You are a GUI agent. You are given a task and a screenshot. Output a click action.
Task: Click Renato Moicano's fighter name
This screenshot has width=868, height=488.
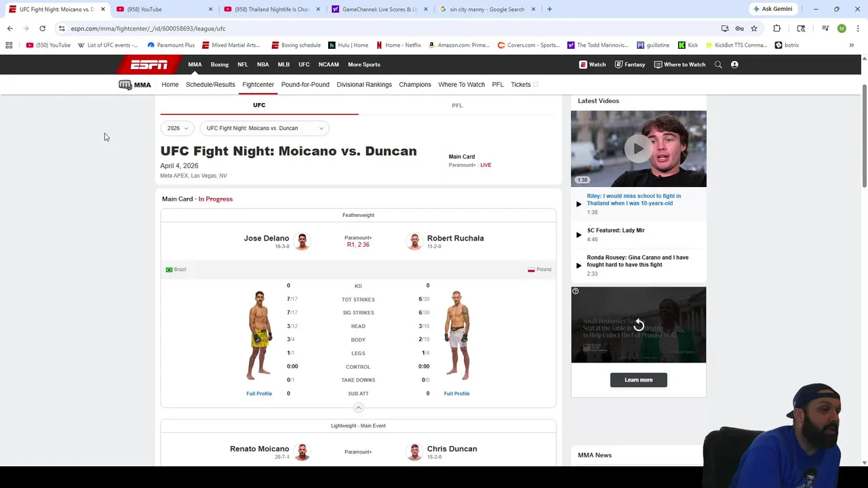259,449
